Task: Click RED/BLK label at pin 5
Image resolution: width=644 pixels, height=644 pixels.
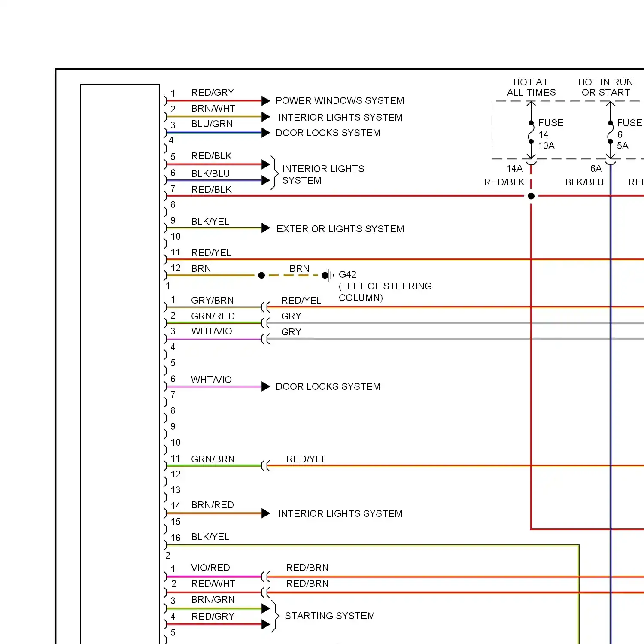Action: 211,156
